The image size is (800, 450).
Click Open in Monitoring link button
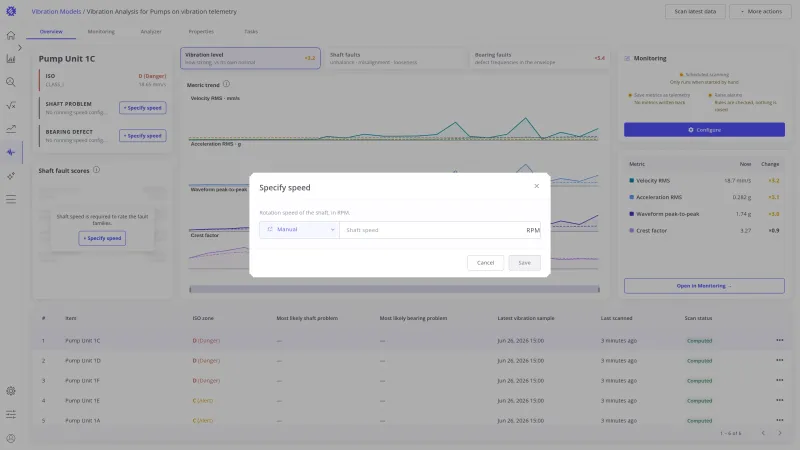point(704,286)
